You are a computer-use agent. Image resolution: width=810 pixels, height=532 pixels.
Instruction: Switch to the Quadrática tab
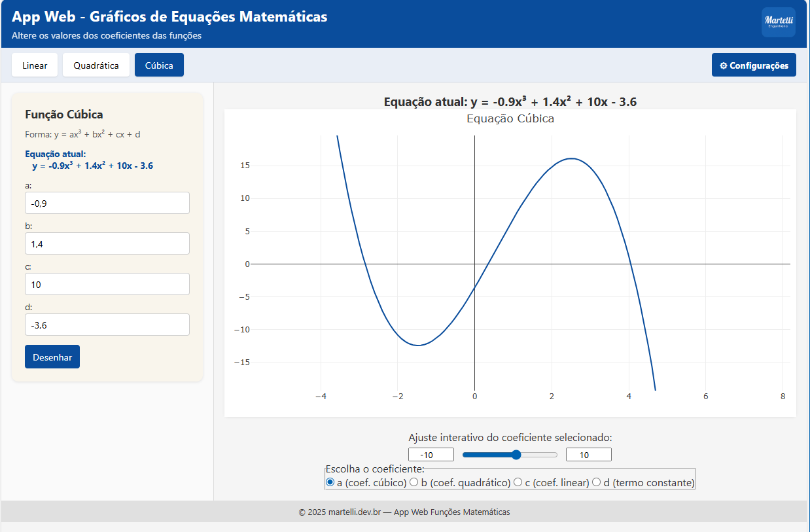[96, 65]
